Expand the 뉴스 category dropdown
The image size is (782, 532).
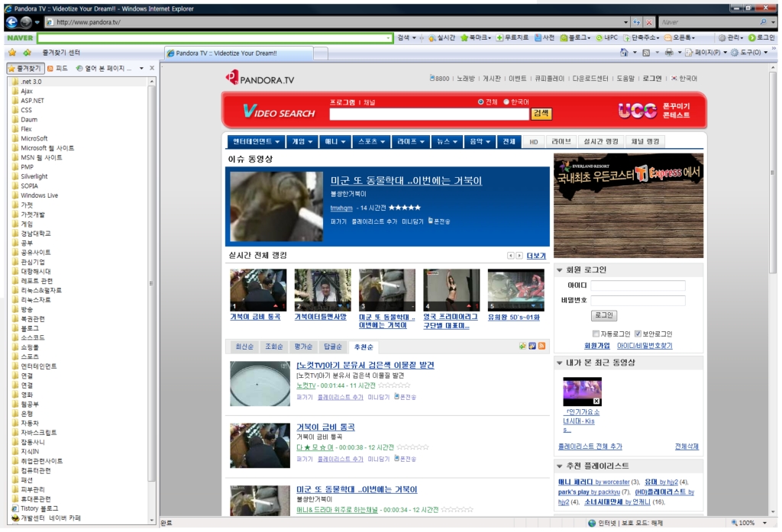click(x=447, y=142)
